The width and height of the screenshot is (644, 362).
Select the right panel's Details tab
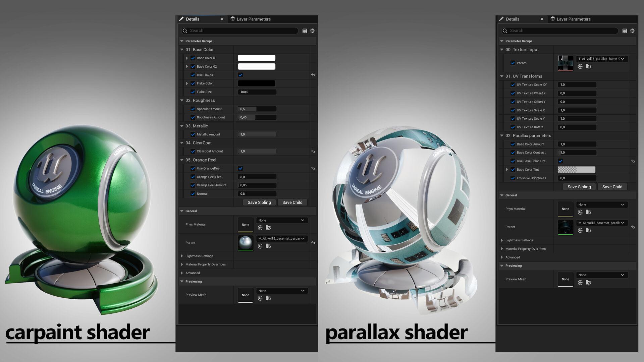point(512,19)
